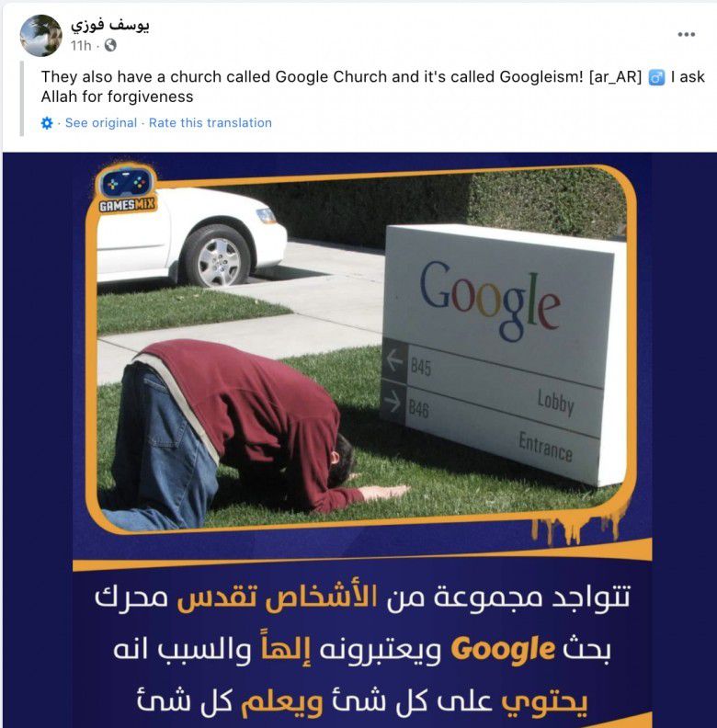Open the poster's profile picture avatar
Image resolution: width=717 pixels, height=728 pixels.
pyautogui.click(x=40, y=35)
